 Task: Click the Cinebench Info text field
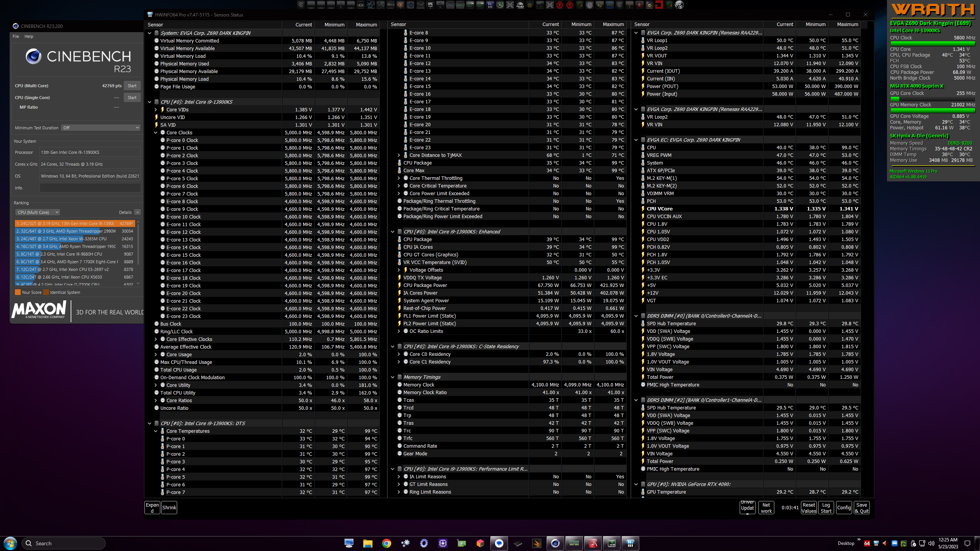[90, 188]
